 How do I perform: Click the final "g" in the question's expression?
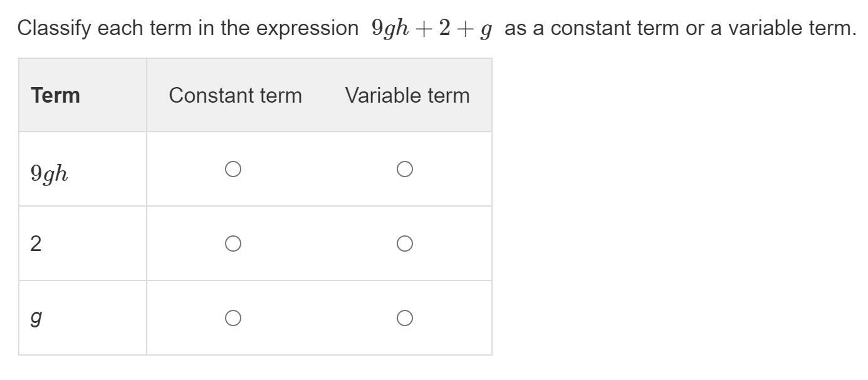point(484,29)
